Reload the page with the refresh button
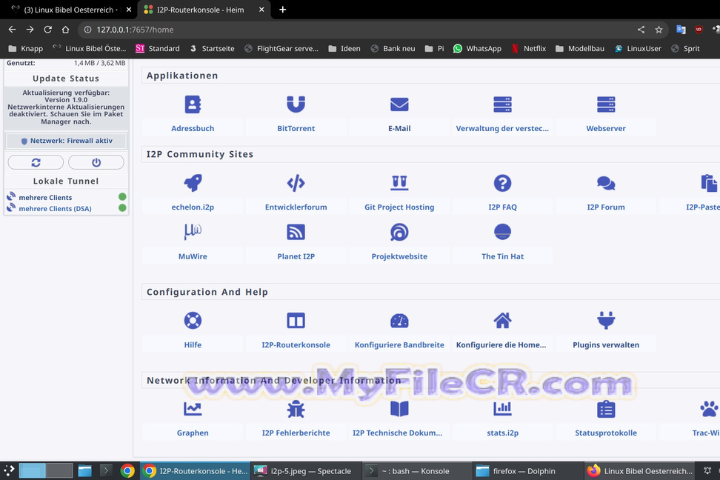The height and width of the screenshot is (480, 720). click(48, 29)
